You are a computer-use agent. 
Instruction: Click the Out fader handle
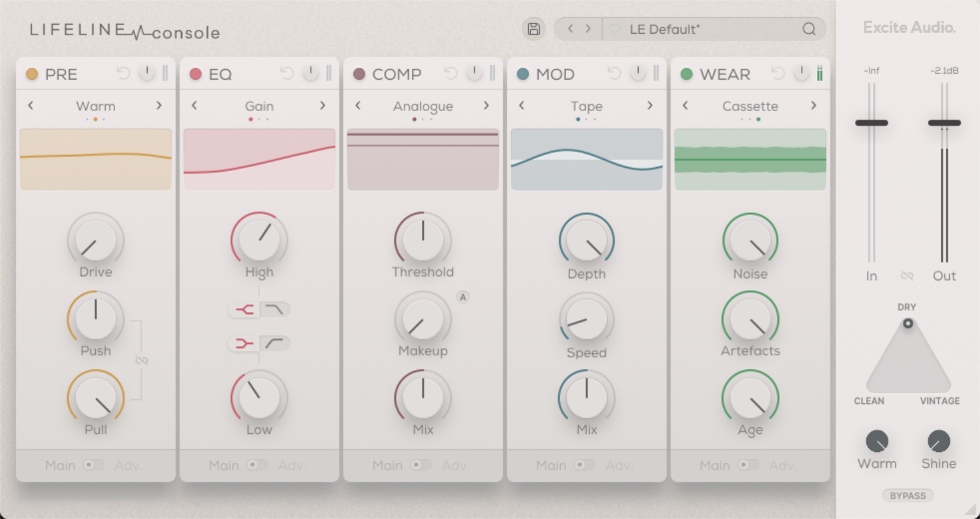[945, 122]
